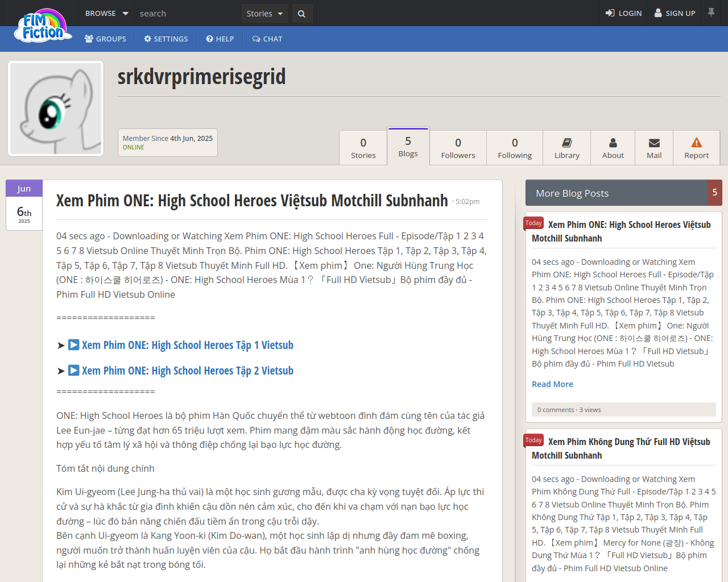Click the Login button

tap(624, 13)
